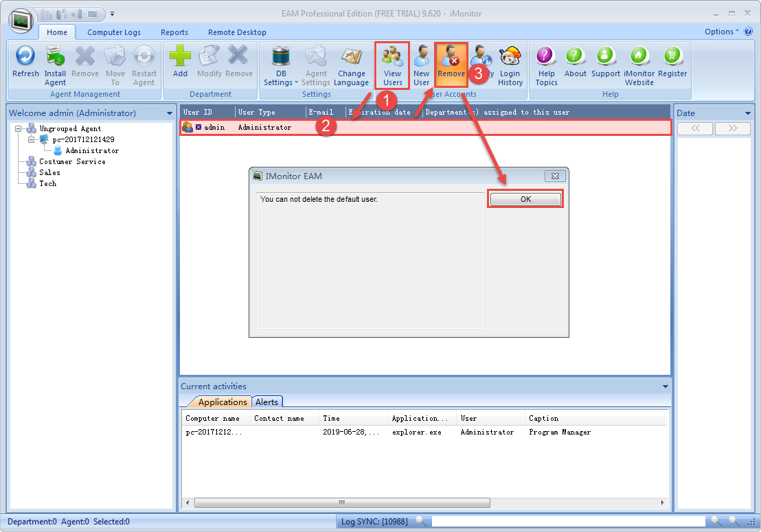Click Remove in the Department group
Image resolution: width=761 pixels, height=532 pixels.
point(238,62)
